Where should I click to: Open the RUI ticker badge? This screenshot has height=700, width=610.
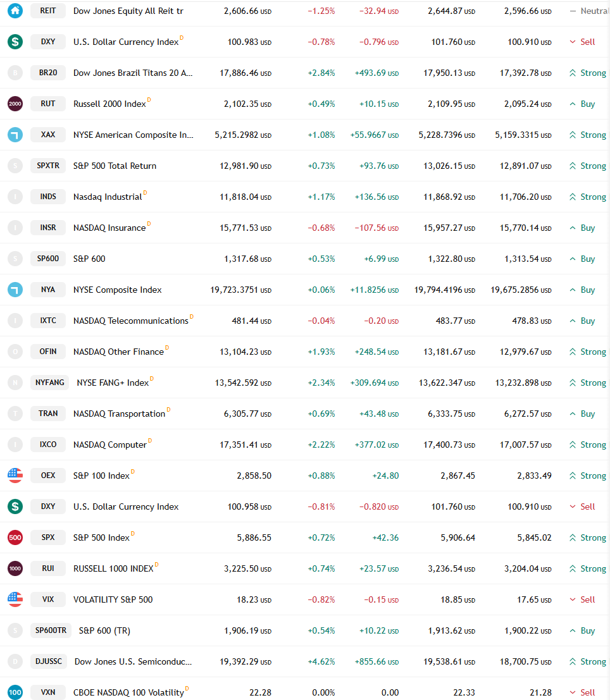pyautogui.click(x=48, y=568)
